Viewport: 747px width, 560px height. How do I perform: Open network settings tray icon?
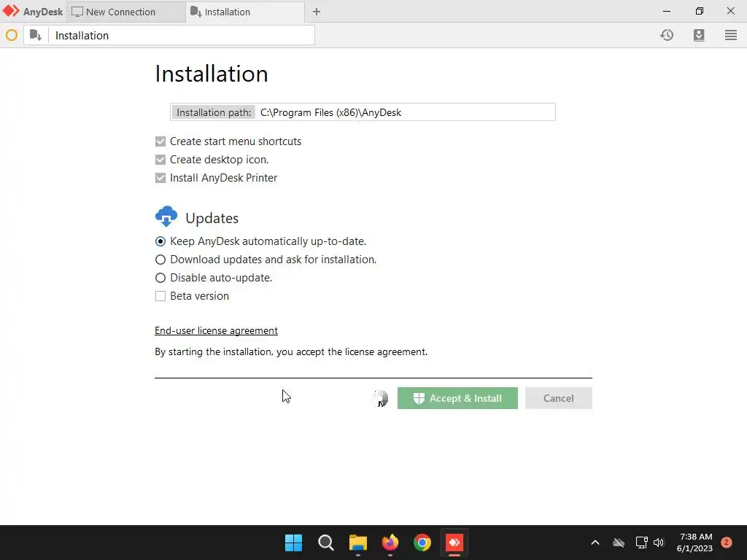pos(641,542)
